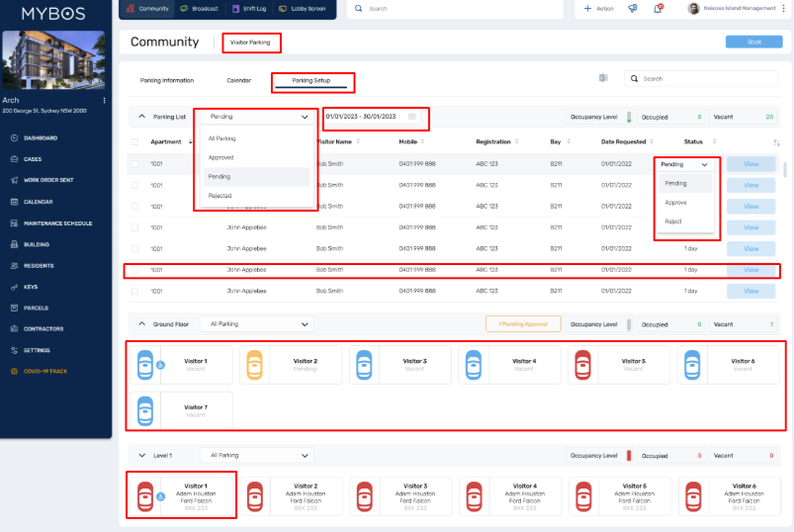Switch to the Parking Information tab
Image resolution: width=794 pixels, height=532 pixels.
point(167,80)
